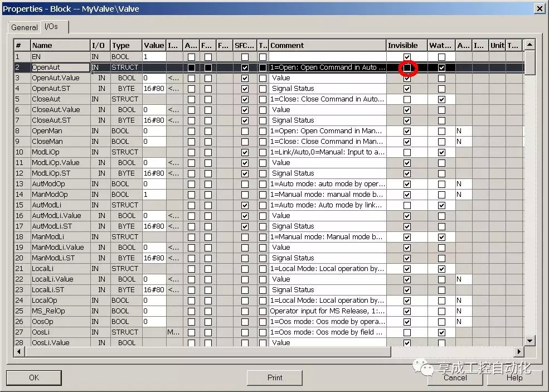
Task: Click the Comment column header
Action: pyautogui.click(x=327, y=46)
